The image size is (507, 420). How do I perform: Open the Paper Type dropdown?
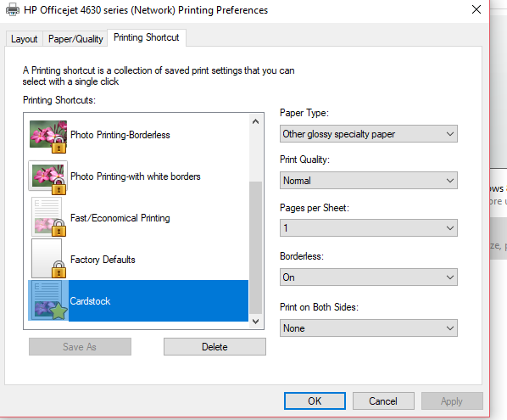pos(368,134)
